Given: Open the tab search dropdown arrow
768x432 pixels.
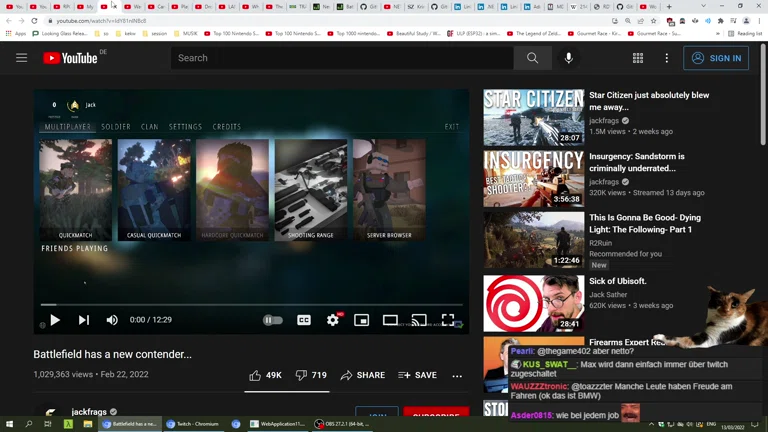Looking at the screenshot, I should coord(703,6).
